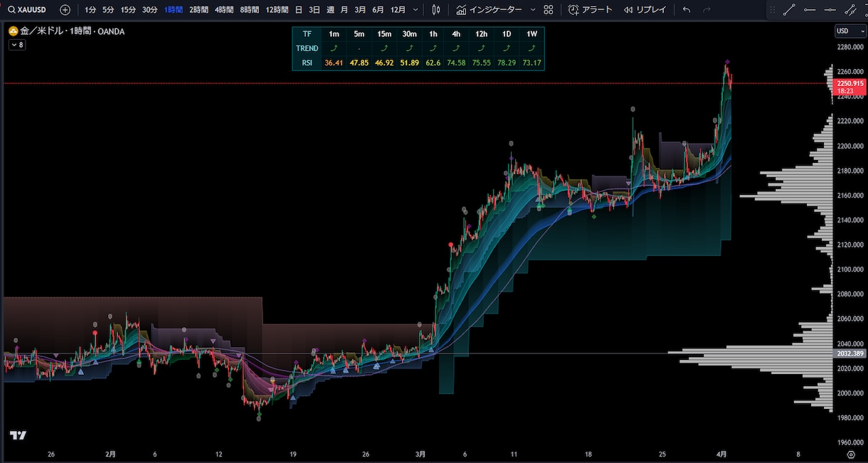This screenshot has height=463, width=868.
Task: Switch to the 12月 timeframe
Action: click(x=398, y=10)
